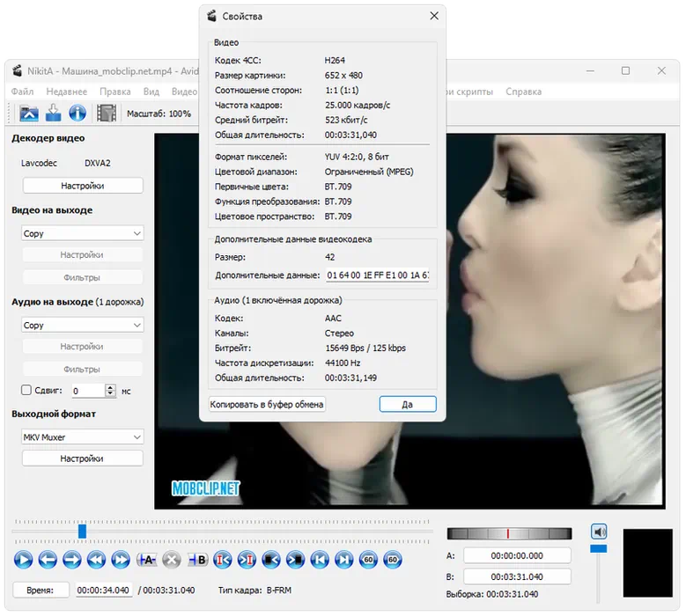Go to marker B position icon
686x616 pixels.
point(247,560)
